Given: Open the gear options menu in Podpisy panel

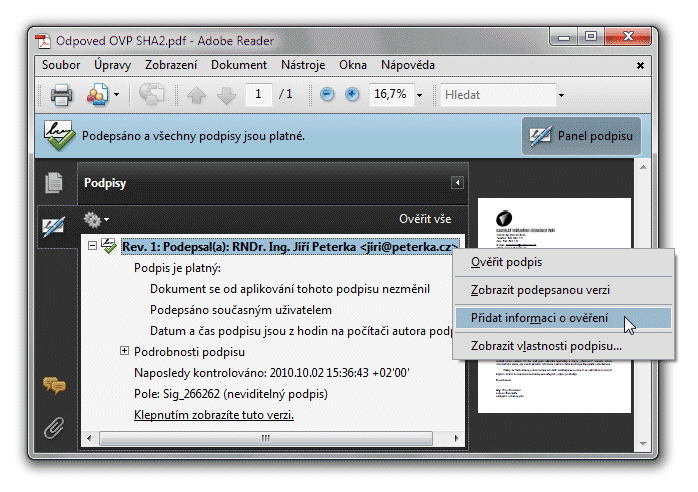Looking at the screenshot, I should [96, 220].
